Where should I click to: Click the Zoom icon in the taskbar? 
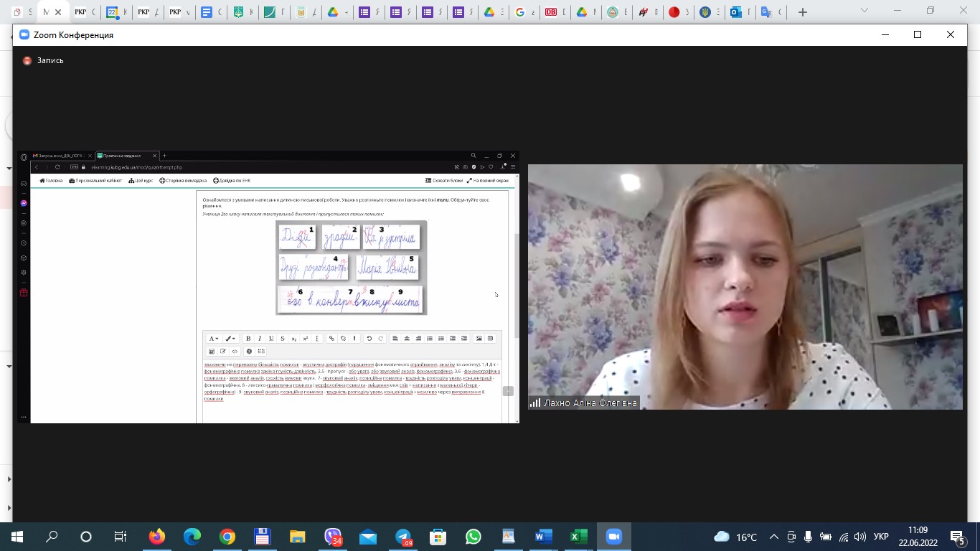(613, 537)
